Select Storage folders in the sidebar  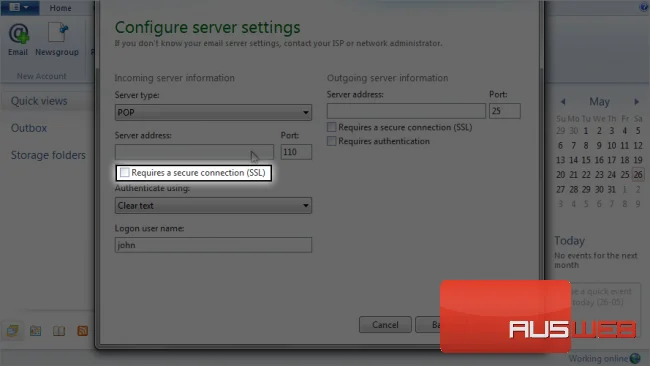tap(48, 155)
